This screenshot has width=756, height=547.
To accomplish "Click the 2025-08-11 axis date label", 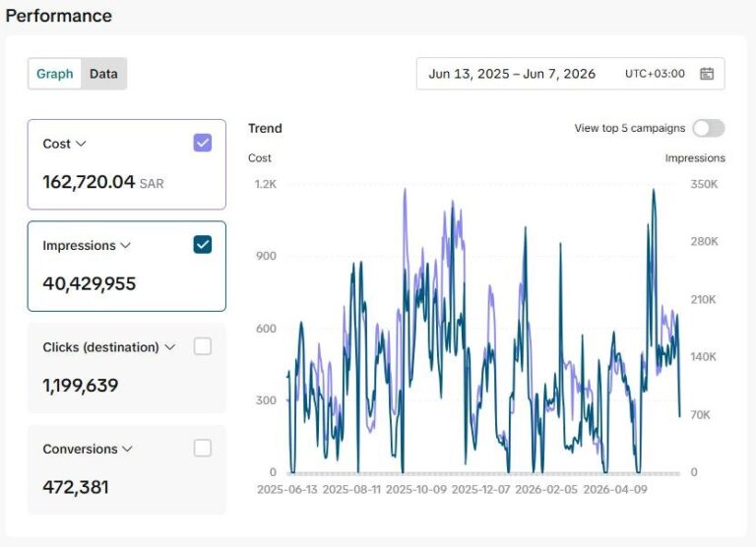I will (x=351, y=490).
